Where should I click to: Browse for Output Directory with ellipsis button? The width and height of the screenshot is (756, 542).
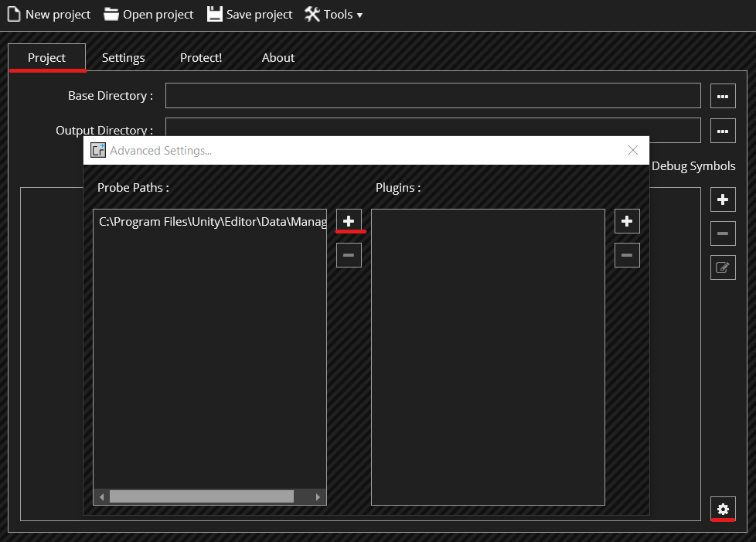(x=723, y=131)
